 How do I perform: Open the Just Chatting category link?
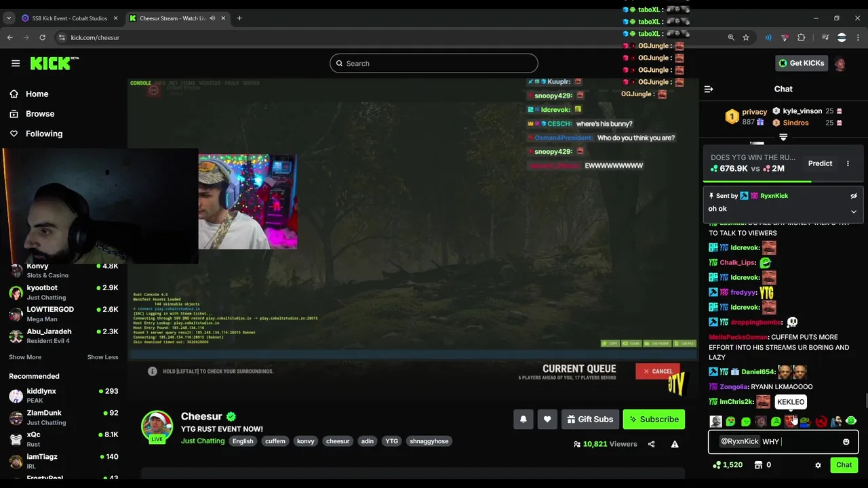click(203, 441)
